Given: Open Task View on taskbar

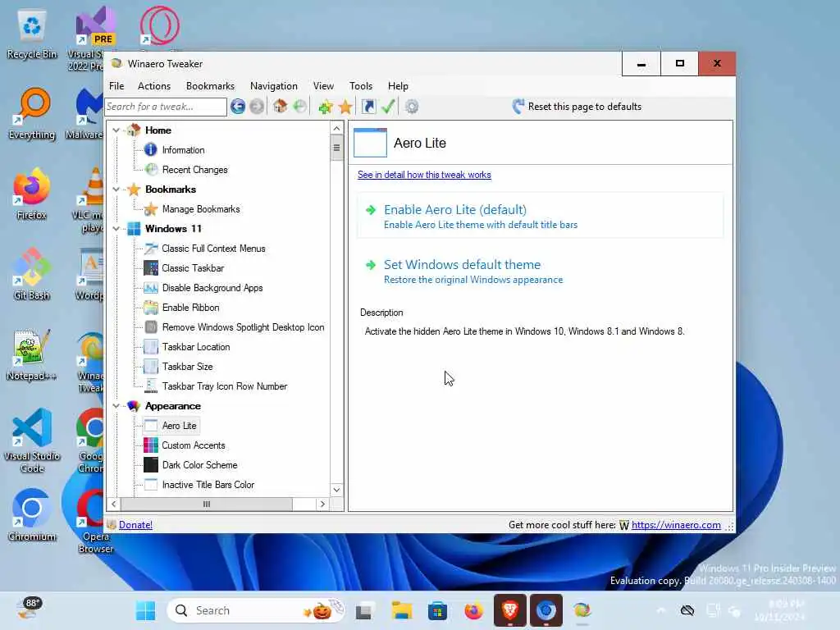Looking at the screenshot, I should (364, 610).
